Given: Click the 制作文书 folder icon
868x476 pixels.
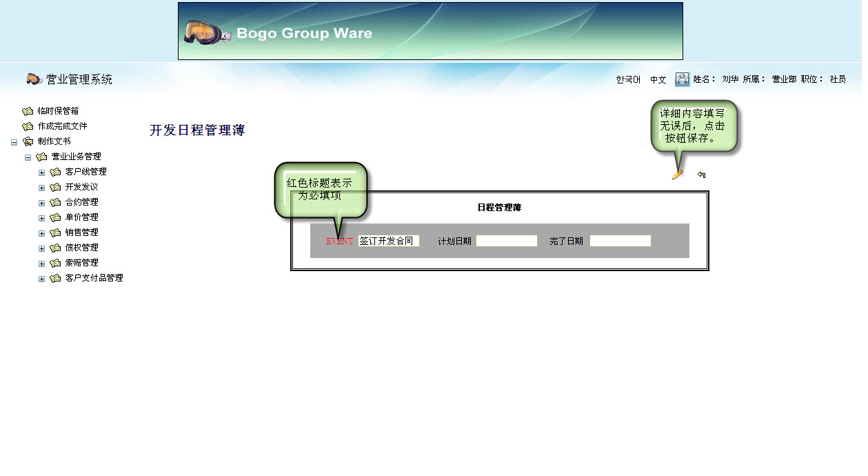Looking at the screenshot, I should 28,141.
